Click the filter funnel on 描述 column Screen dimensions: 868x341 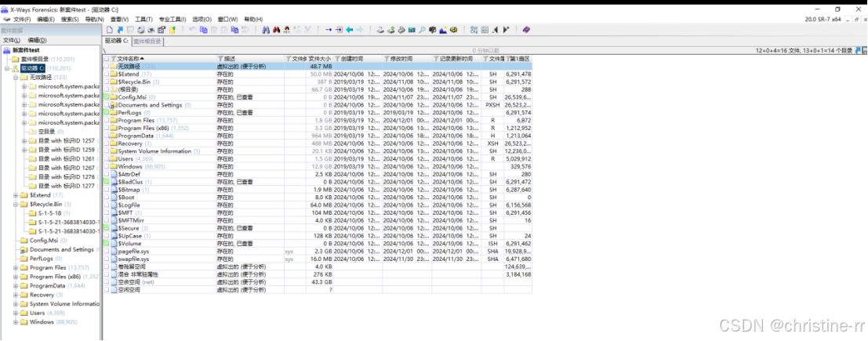[x=220, y=59]
